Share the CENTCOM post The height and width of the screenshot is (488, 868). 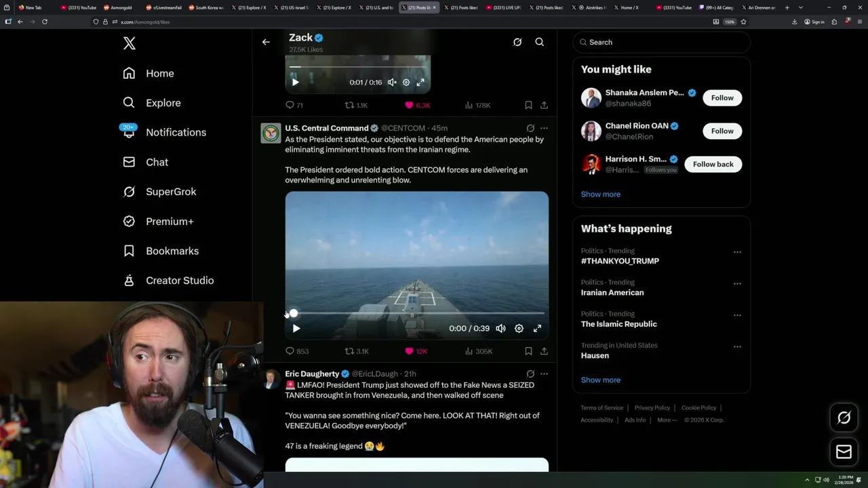pyautogui.click(x=544, y=351)
